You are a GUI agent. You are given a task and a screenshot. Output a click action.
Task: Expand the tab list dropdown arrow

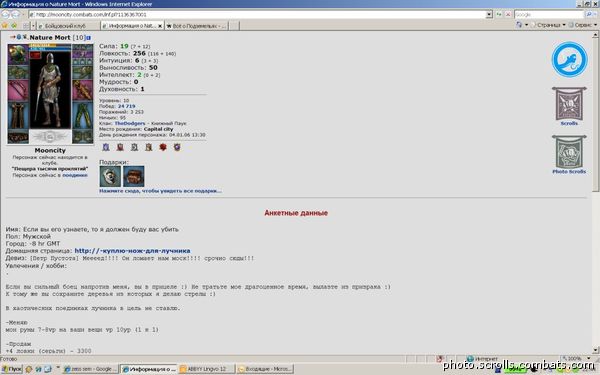coord(33,26)
